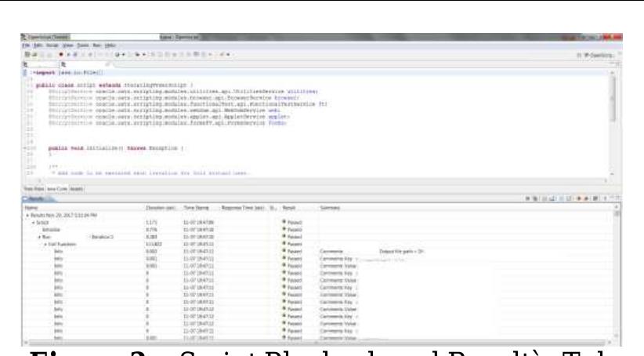Click the Duration (sec) column header
The image size is (644, 356).
161,208
